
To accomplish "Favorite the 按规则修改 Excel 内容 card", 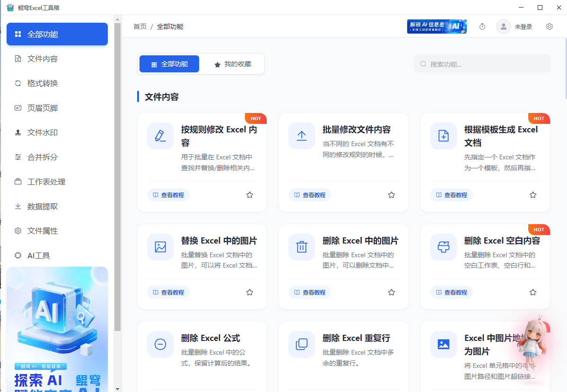I will tap(249, 194).
